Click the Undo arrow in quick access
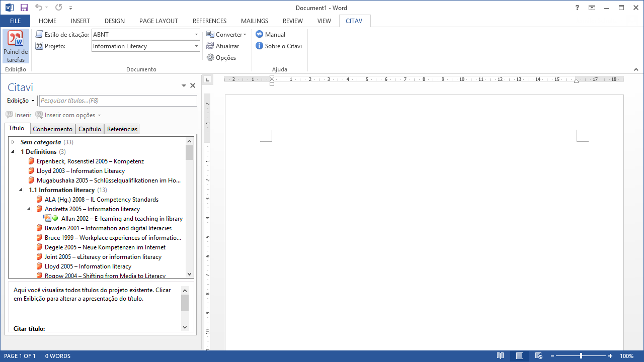 39,8
